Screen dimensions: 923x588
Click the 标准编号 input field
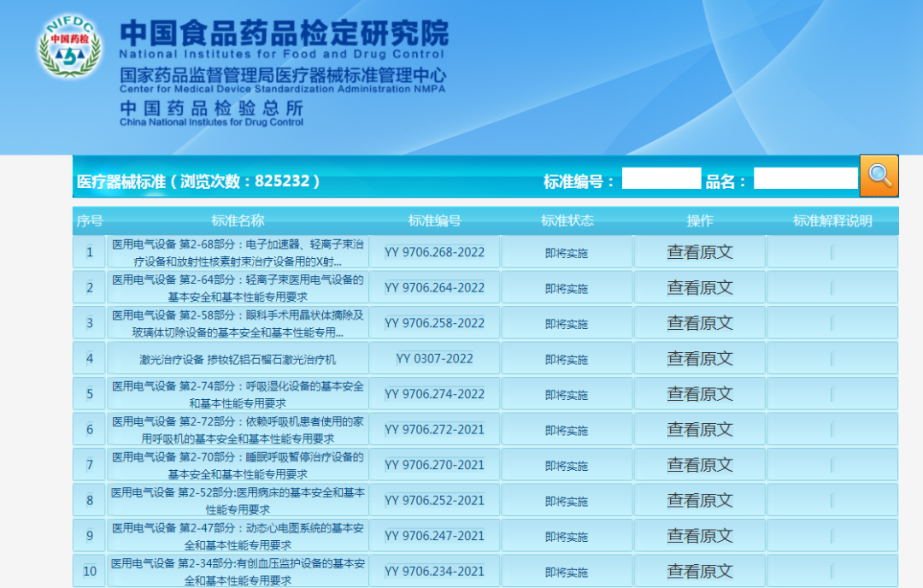pos(663,176)
